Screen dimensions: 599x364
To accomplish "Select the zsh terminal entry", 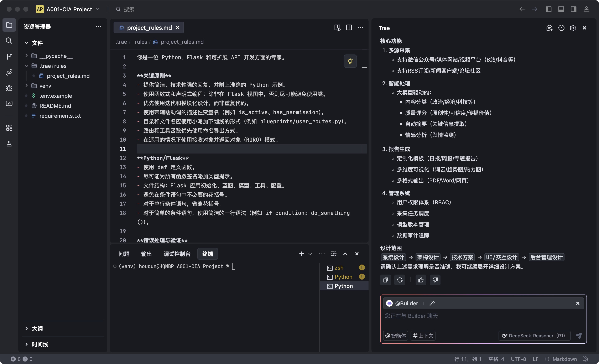I will tap(344, 268).
